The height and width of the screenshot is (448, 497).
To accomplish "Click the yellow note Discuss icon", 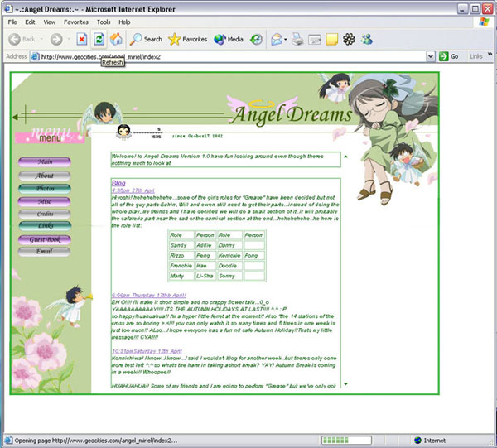I will click(332, 39).
